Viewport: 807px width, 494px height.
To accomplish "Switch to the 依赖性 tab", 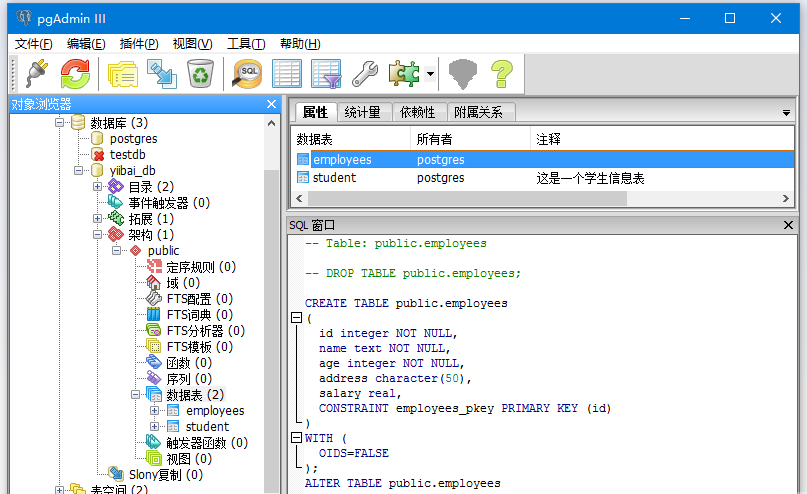I will click(x=417, y=112).
